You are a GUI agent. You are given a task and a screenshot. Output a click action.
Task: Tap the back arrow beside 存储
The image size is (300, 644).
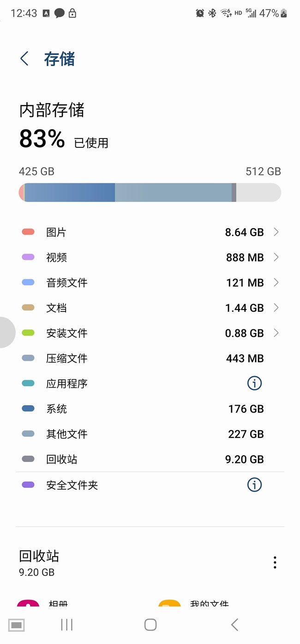tap(24, 59)
